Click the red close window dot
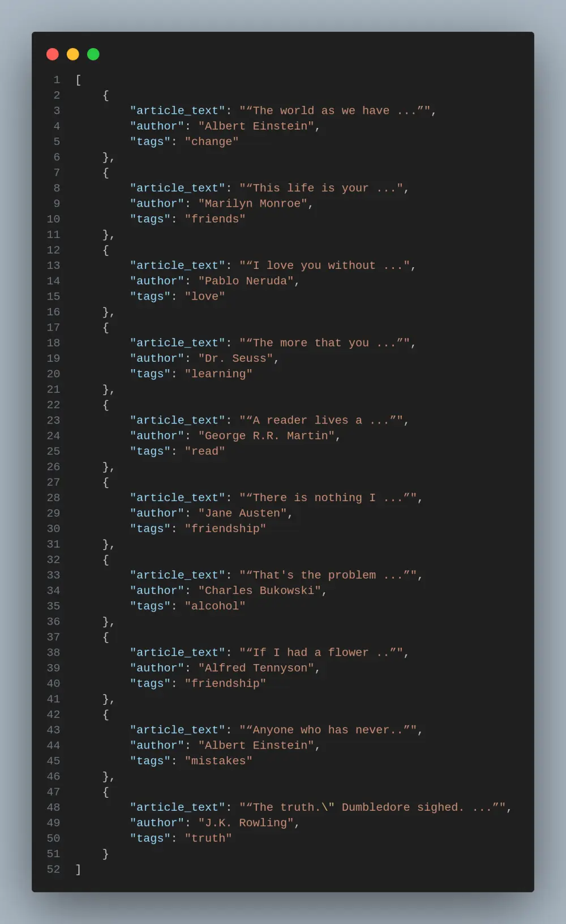The image size is (566, 924). pyautogui.click(x=53, y=54)
